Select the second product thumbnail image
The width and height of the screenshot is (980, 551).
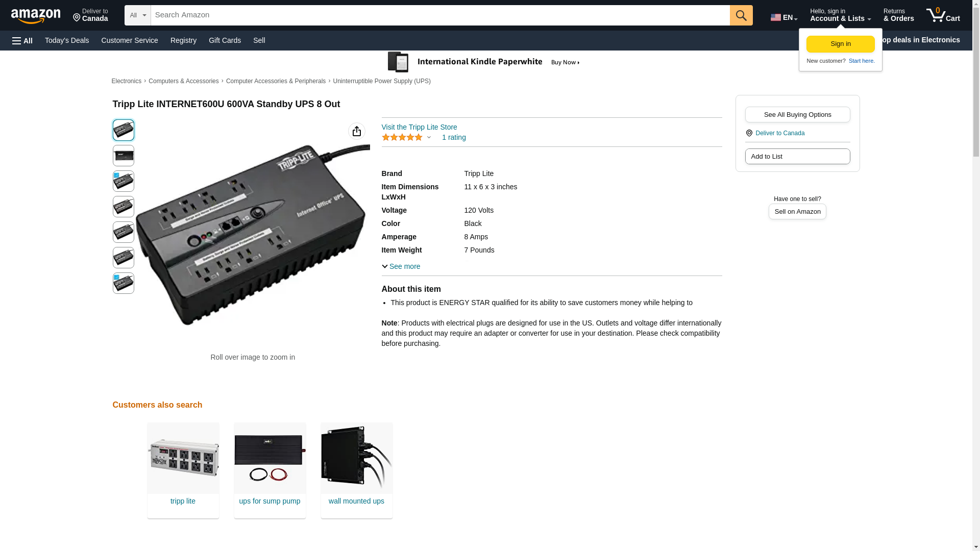click(x=124, y=156)
